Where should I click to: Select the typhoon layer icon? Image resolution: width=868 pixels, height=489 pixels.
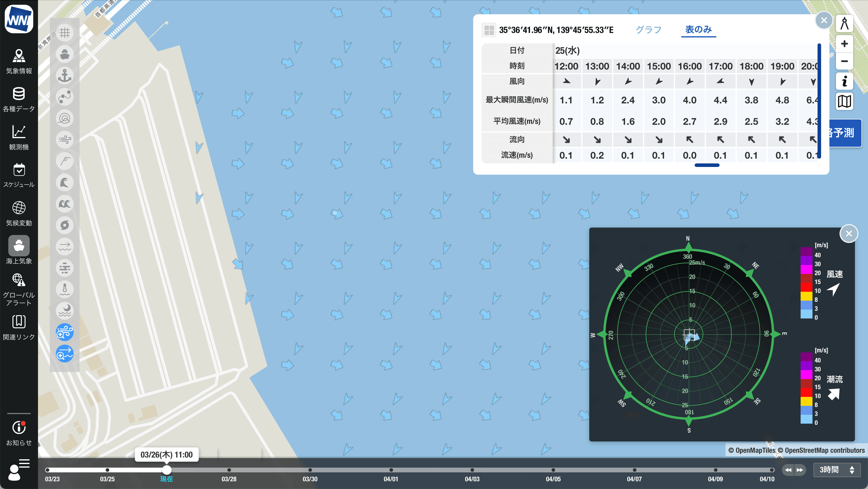(65, 225)
